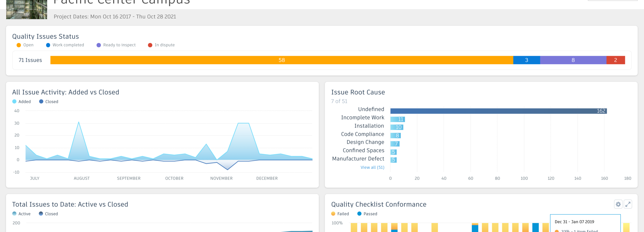Hide the Added series in Issue Activity chart

[22, 102]
